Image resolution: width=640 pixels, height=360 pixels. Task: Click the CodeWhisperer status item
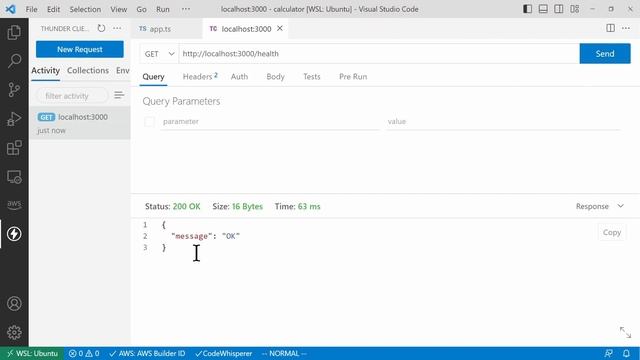pos(223,353)
